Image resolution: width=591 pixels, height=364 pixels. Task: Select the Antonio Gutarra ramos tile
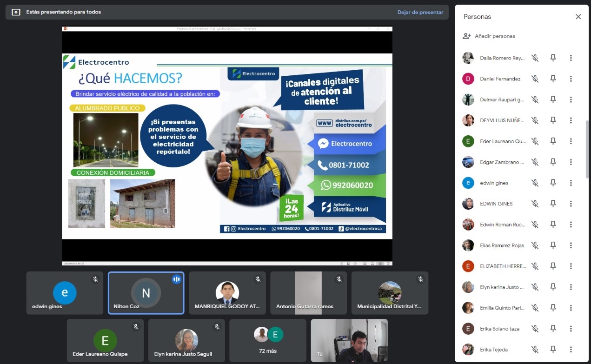point(309,293)
